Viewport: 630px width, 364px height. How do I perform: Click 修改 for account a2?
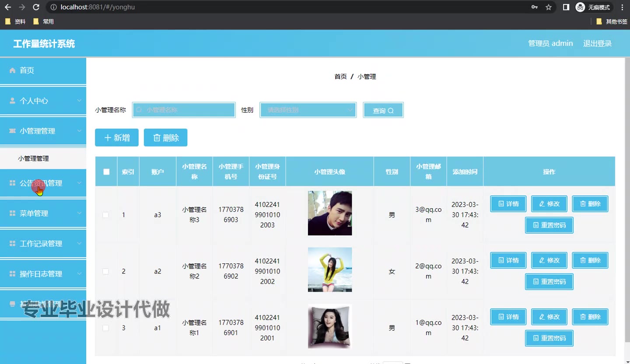[549, 260]
